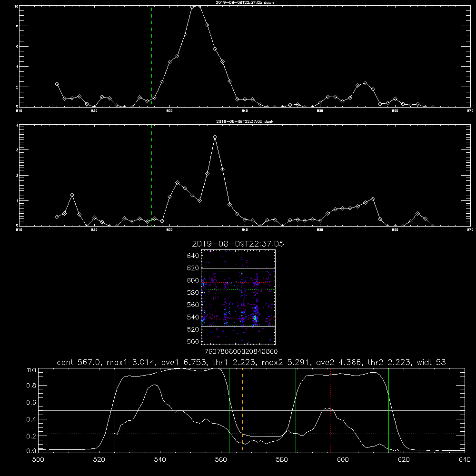Select the red dotted marker near 596
Screen dimensions: 476x476
[330, 410]
